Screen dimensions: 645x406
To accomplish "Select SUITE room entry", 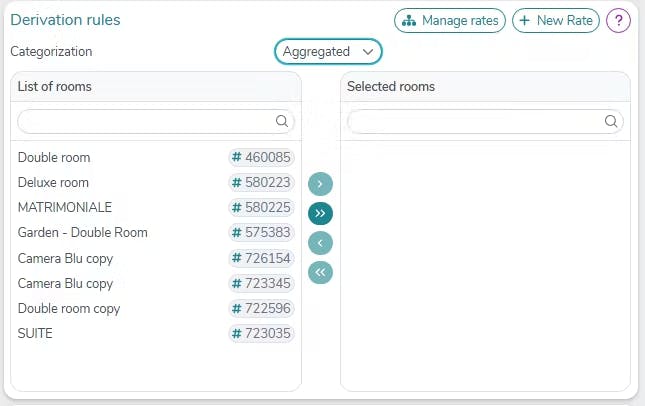I will tap(35, 333).
